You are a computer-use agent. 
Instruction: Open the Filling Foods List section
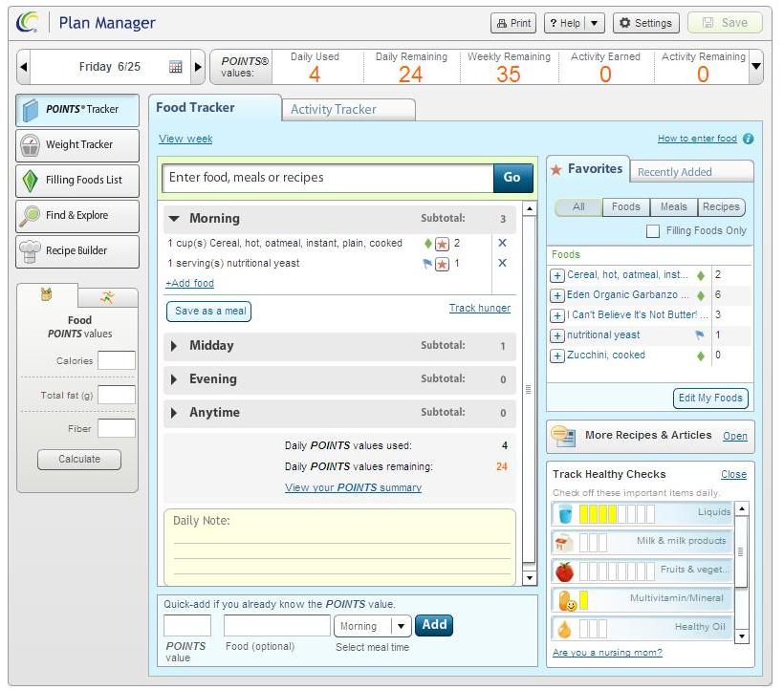coord(77,181)
